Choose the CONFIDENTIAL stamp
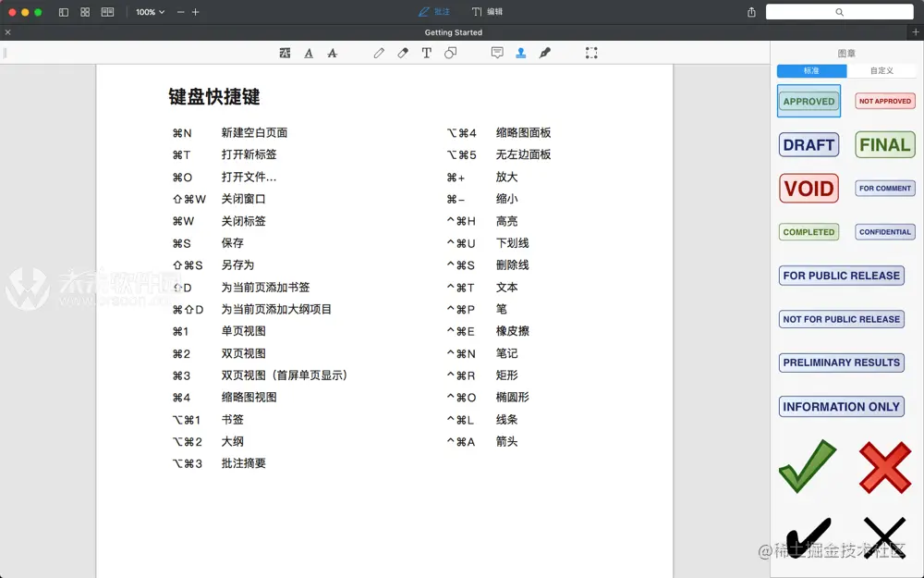The image size is (924, 578). [884, 232]
